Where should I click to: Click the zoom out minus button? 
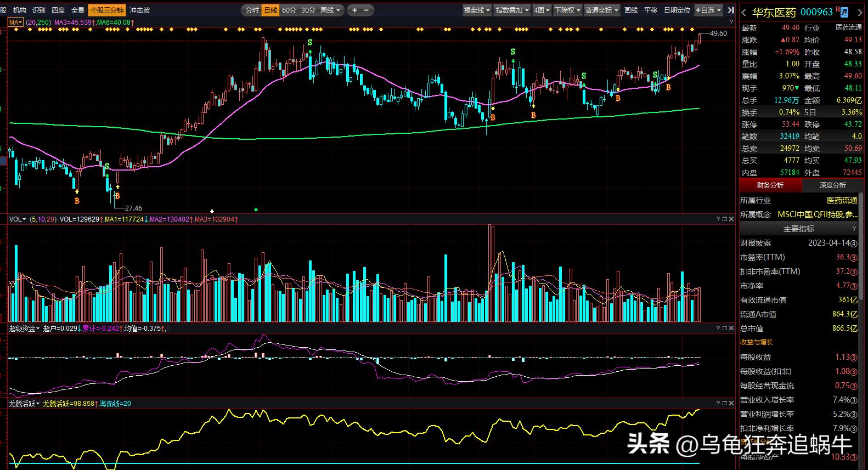click(367, 10)
